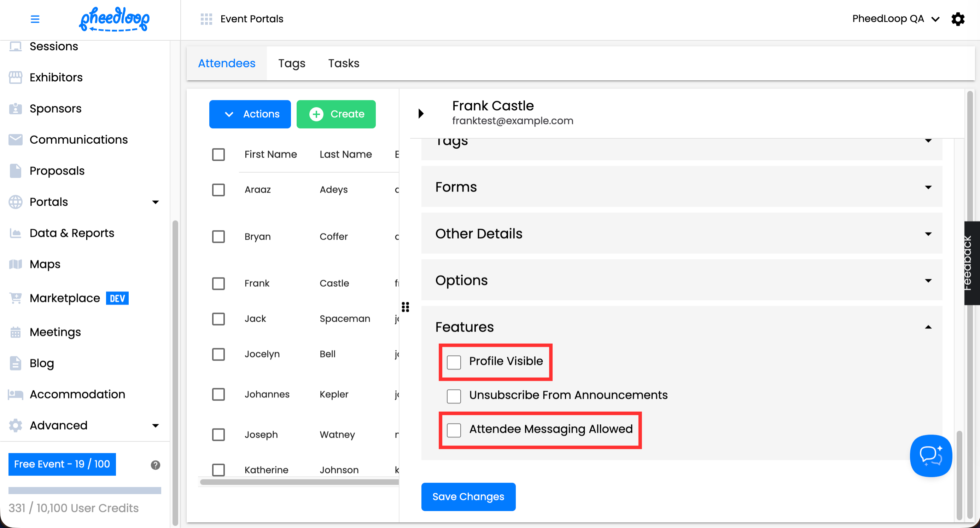Enable the Profile Visible checkbox
980x528 pixels.
point(454,362)
